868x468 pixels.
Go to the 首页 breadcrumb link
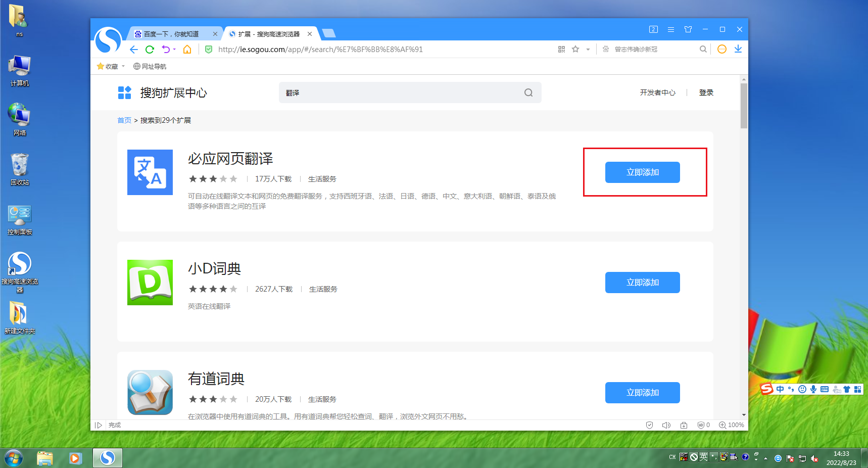click(x=124, y=120)
